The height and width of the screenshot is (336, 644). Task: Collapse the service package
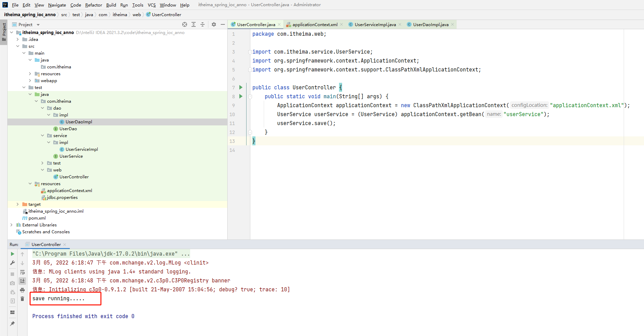tap(42, 136)
